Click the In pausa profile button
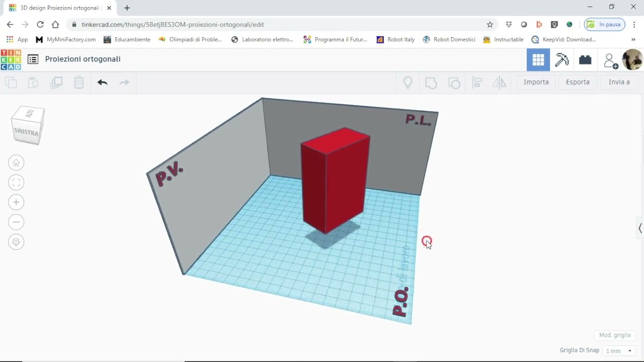This screenshot has width=644, height=362. (605, 24)
